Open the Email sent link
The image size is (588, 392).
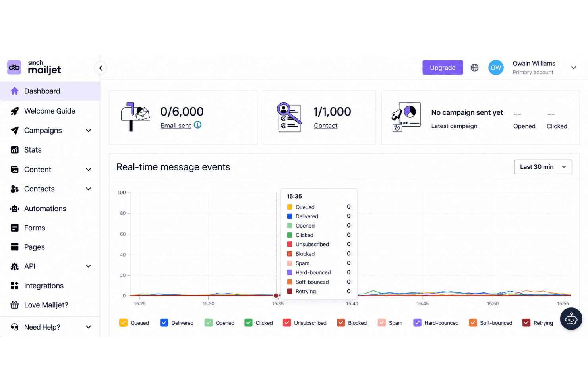pyautogui.click(x=176, y=126)
